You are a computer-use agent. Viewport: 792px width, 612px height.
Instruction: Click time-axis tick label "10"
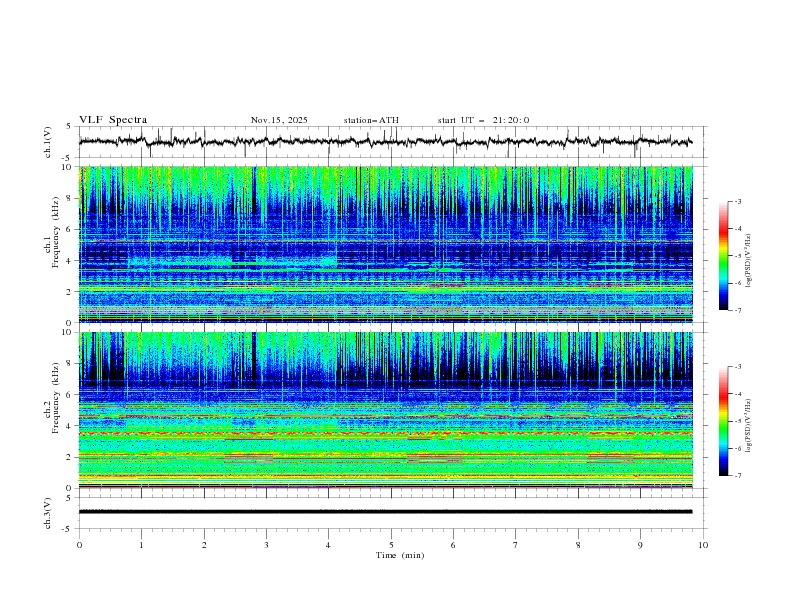click(x=703, y=545)
